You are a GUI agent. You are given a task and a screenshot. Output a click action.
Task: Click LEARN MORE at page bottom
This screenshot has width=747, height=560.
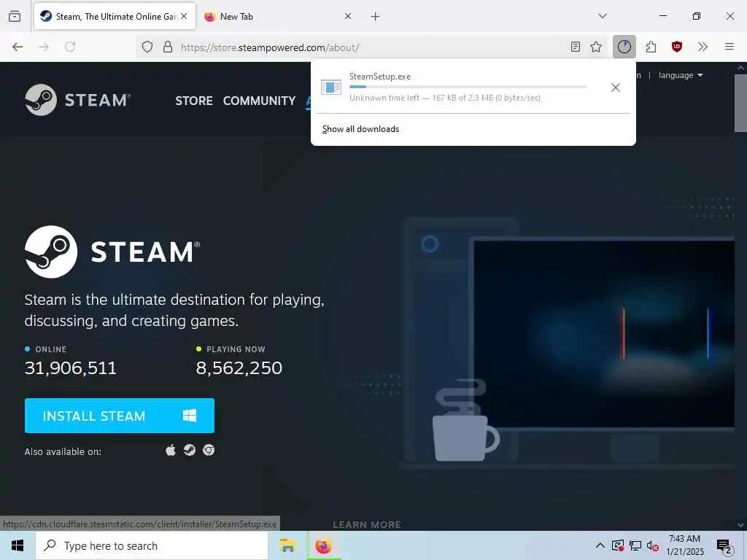tap(367, 524)
